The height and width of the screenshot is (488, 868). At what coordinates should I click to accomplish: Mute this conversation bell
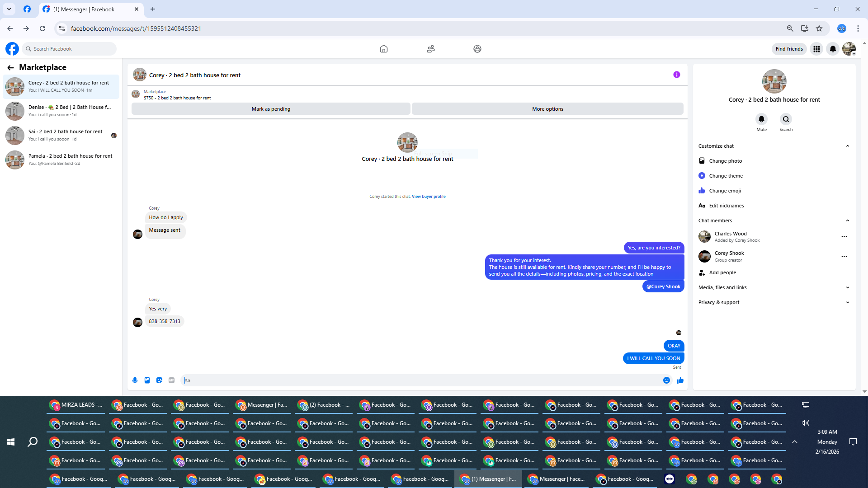click(761, 119)
